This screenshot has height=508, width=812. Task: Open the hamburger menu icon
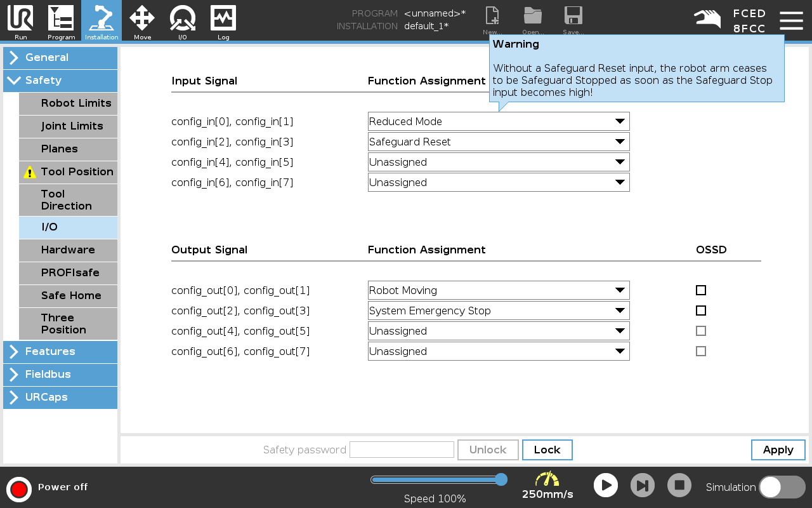(x=791, y=20)
